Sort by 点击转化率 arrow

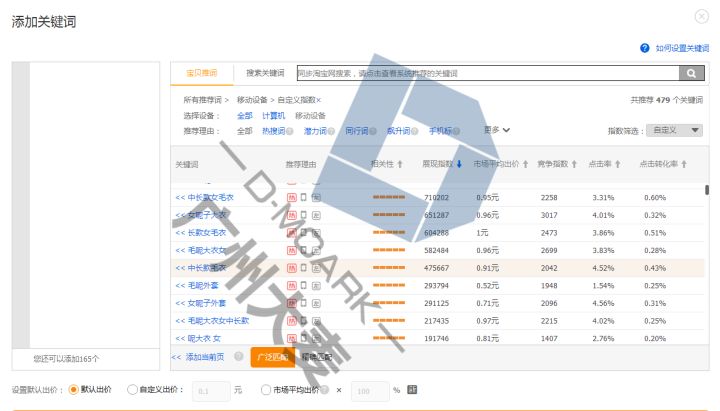(x=684, y=164)
